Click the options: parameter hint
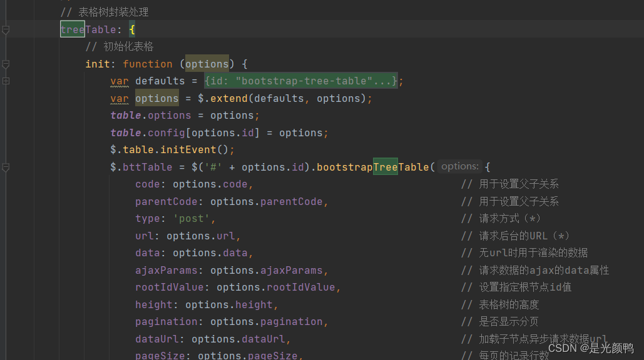Viewport: 644px width, 360px height. point(459,166)
